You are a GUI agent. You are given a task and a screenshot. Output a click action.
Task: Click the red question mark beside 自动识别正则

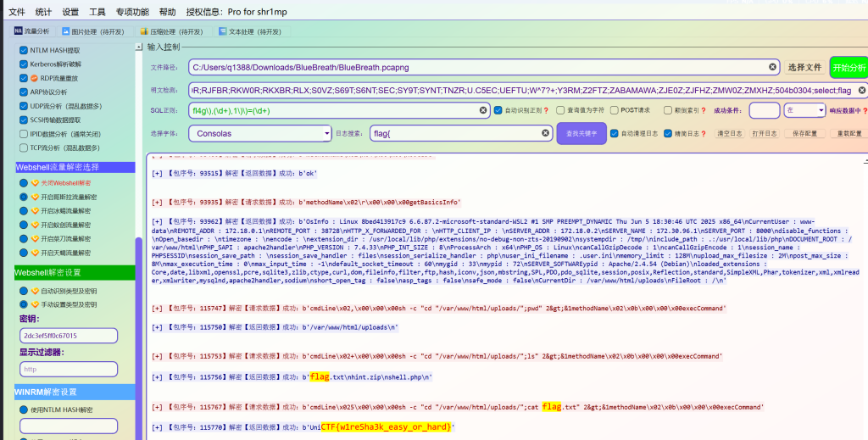[x=546, y=110]
